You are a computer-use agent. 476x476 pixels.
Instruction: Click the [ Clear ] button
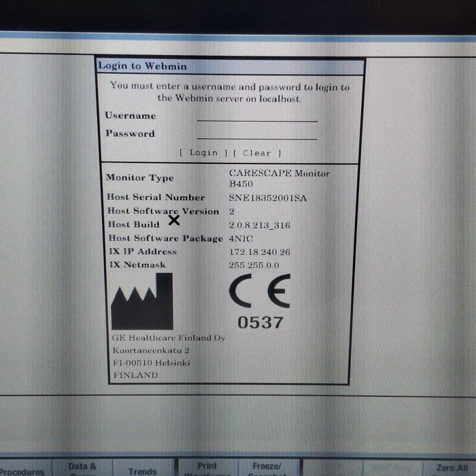click(x=257, y=153)
